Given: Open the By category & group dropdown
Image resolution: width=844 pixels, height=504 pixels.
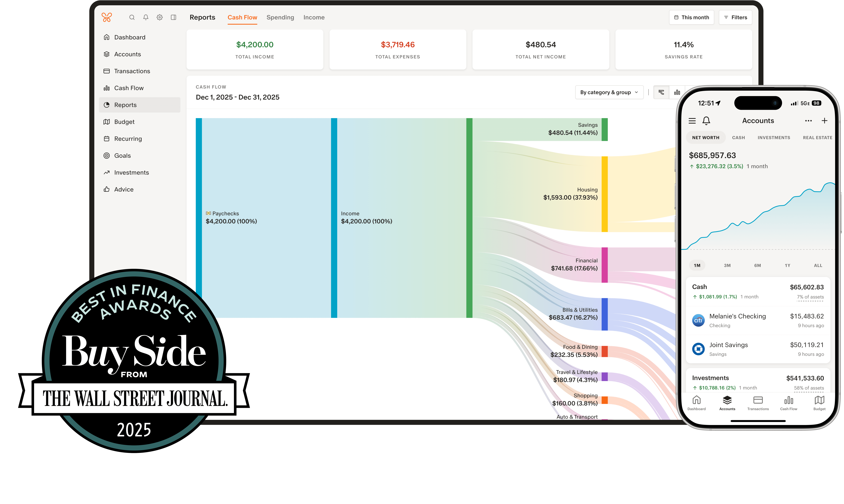Looking at the screenshot, I should pyautogui.click(x=609, y=92).
